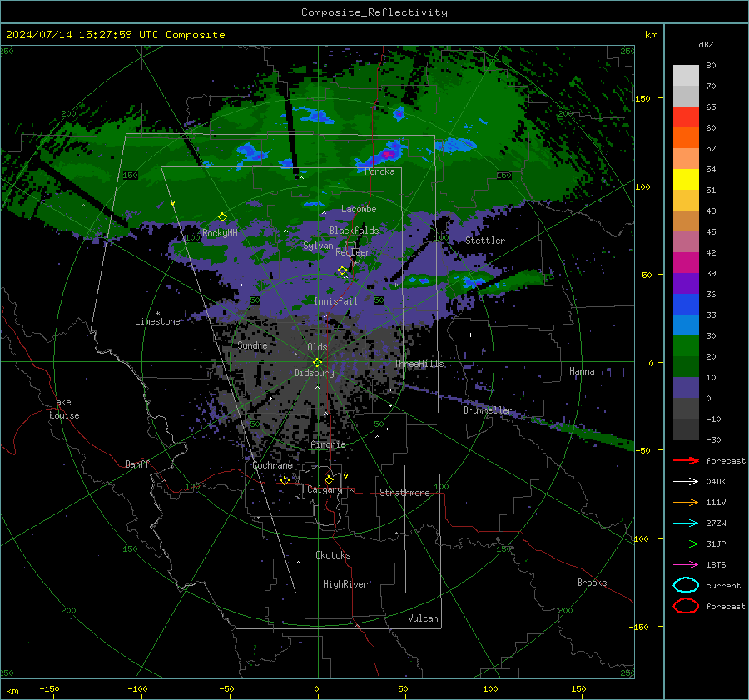Click the Lacombe city label

click(x=359, y=209)
